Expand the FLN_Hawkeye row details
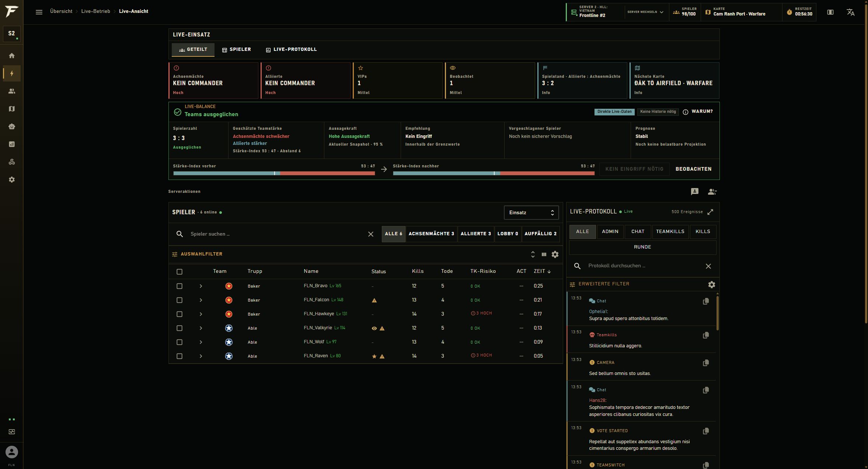 (201, 314)
